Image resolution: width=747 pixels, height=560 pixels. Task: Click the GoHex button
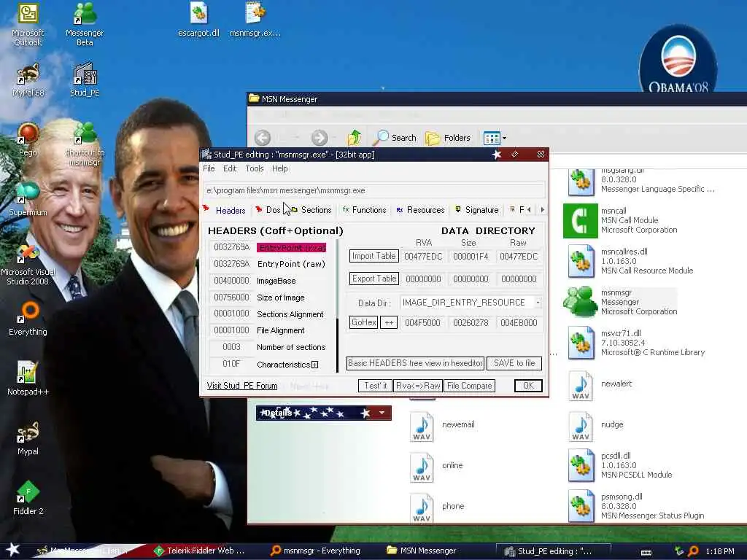[363, 322]
